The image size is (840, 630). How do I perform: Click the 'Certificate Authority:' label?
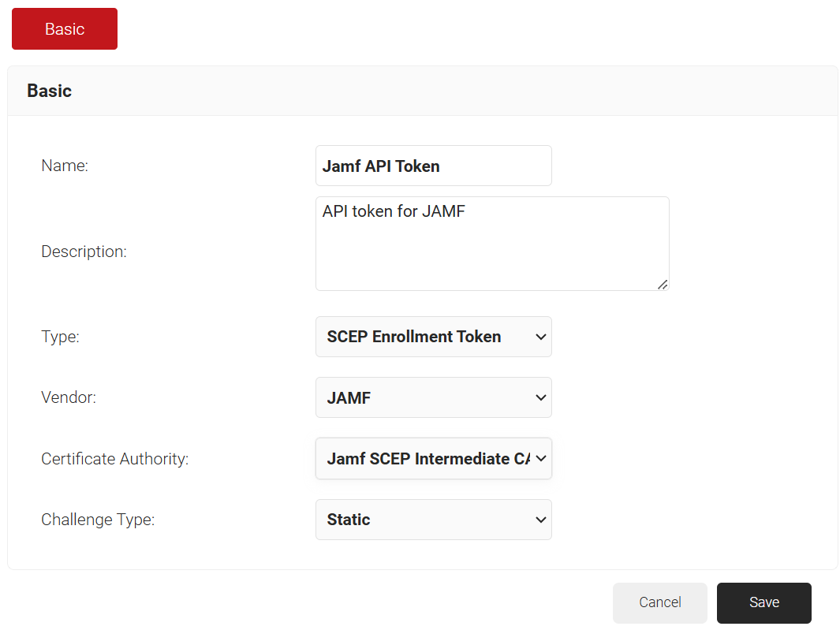(x=115, y=459)
